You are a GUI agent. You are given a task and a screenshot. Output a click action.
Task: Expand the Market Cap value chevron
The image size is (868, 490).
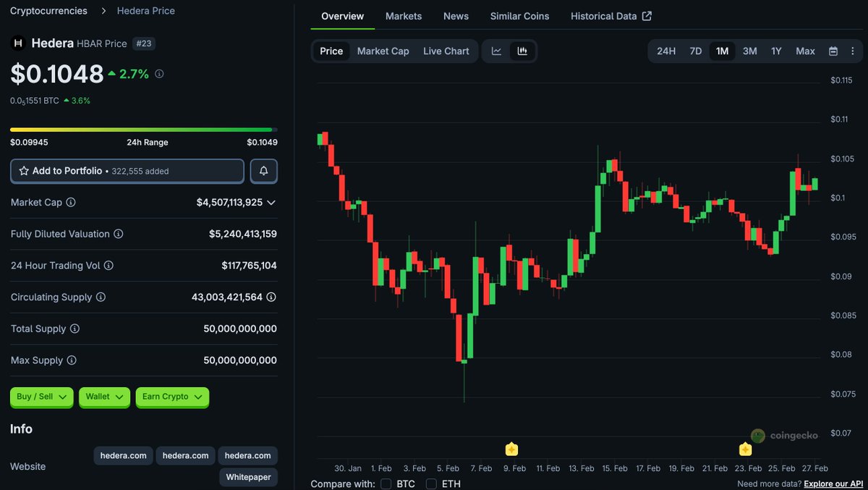pos(271,203)
